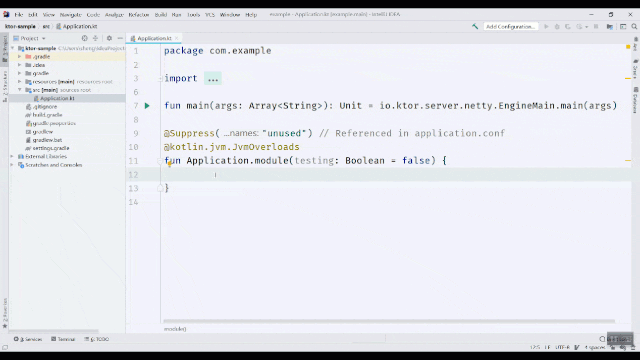The width and height of the screenshot is (640, 360).
Task: Click the yellow lightbulb intention icon
Action: click(169, 164)
